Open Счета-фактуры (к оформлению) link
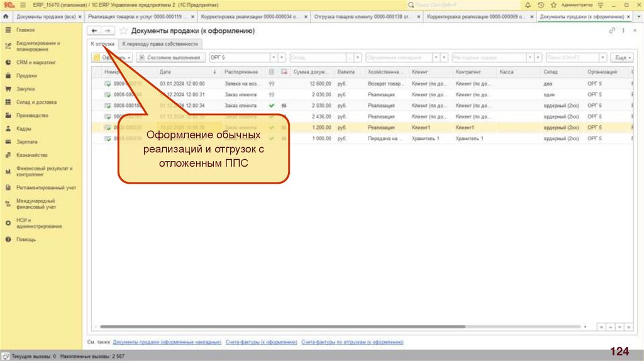Image resolution: width=644 pixels, height=361 pixels. click(261, 342)
